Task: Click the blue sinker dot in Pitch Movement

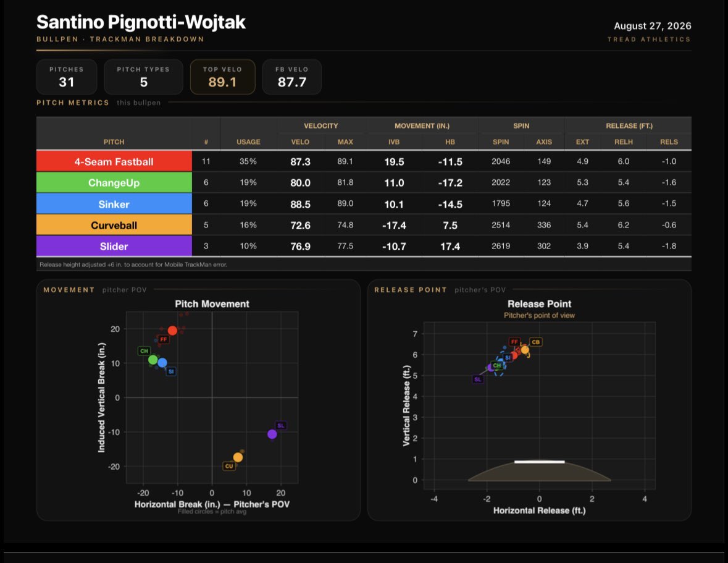Action: tap(162, 363)
